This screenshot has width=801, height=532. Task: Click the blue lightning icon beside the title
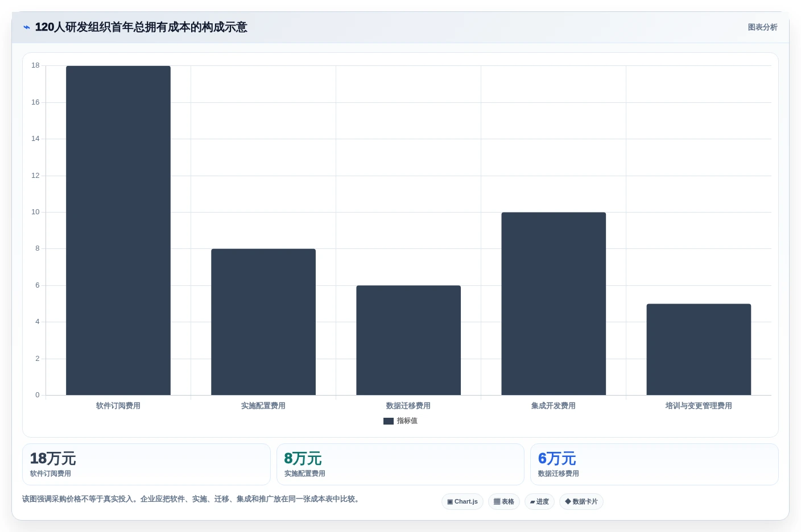point(27,27)
